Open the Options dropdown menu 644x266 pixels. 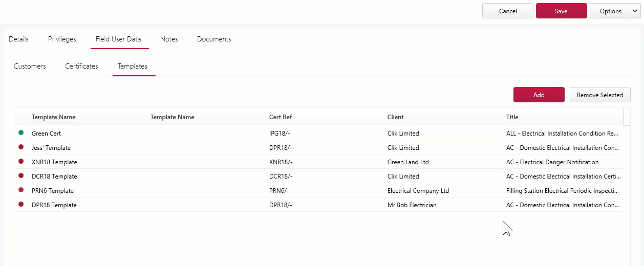(x=614, y=11)
